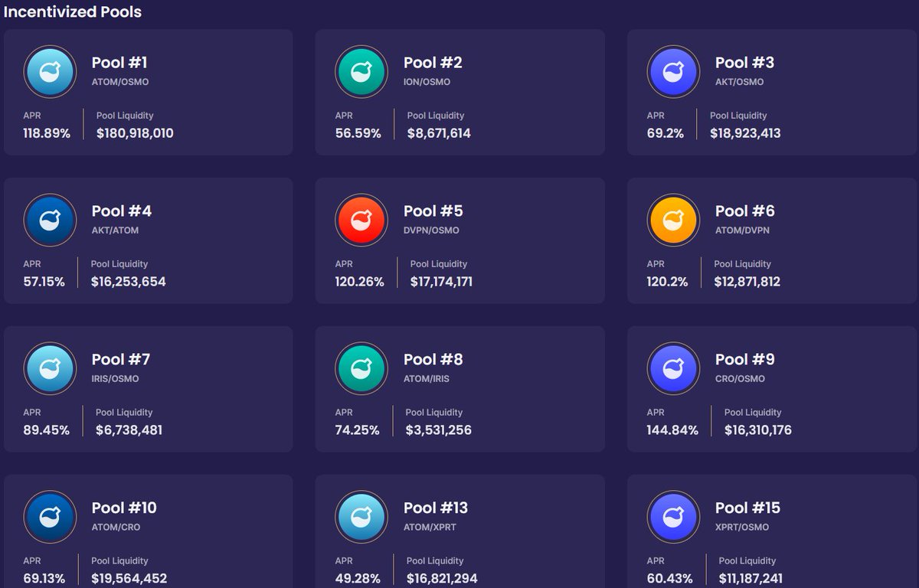Click the Pool #4 dark blue flask icon
Image resolution: width=919 pixels, height=588 pixels.
click(x=50, y=220)
